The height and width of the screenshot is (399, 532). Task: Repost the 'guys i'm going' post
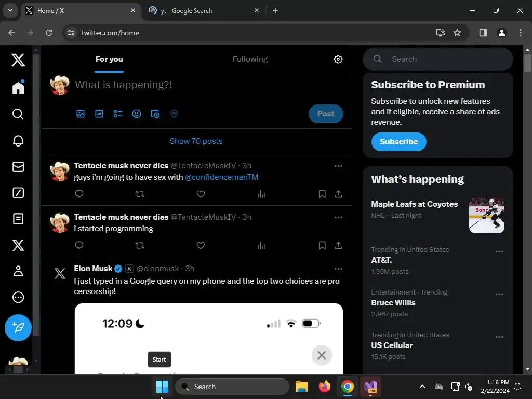140,194
